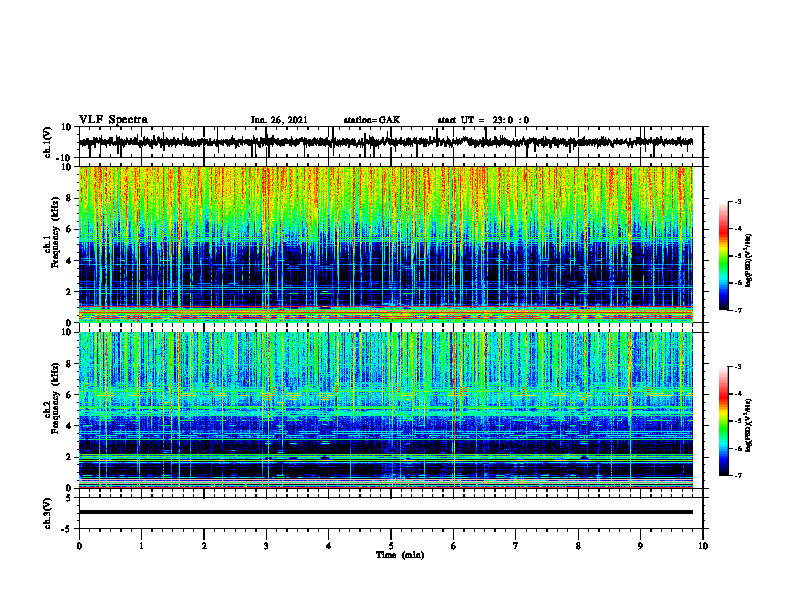
Task: Click the ch.1 spectrogram panel
Action: point(385,244)
